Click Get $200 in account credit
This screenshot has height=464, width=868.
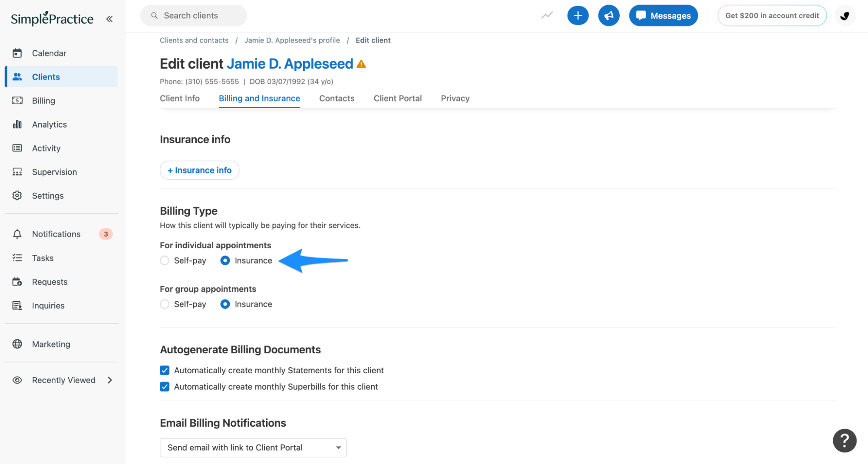coord(772,16)
